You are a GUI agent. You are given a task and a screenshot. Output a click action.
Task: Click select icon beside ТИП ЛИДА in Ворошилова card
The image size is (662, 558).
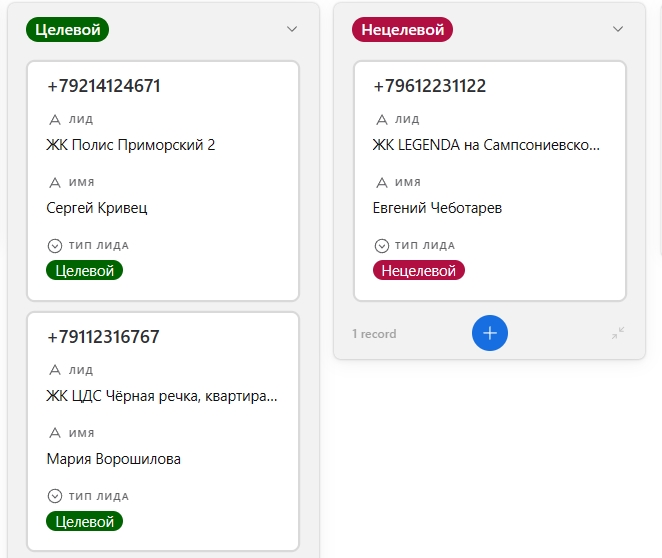coord(55,496)
